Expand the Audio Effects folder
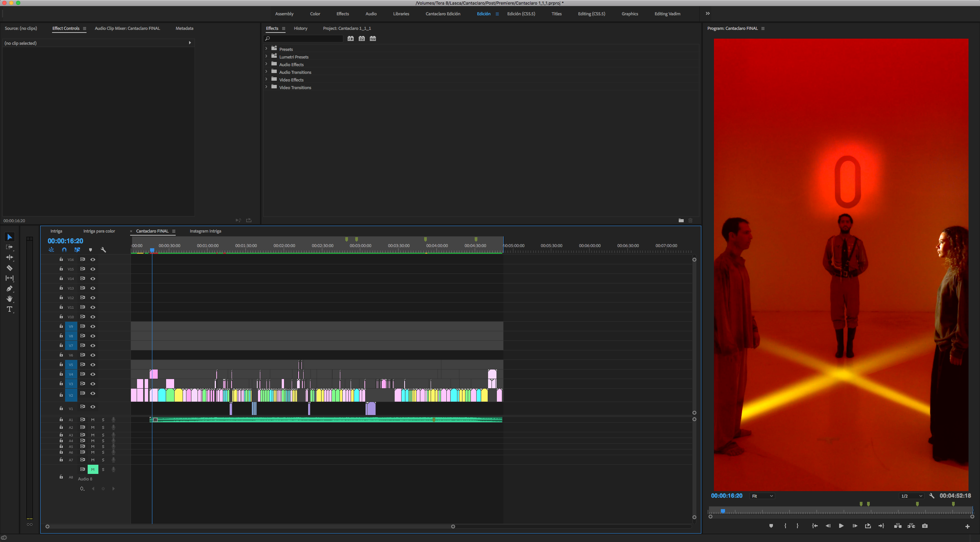 [266, 64]
